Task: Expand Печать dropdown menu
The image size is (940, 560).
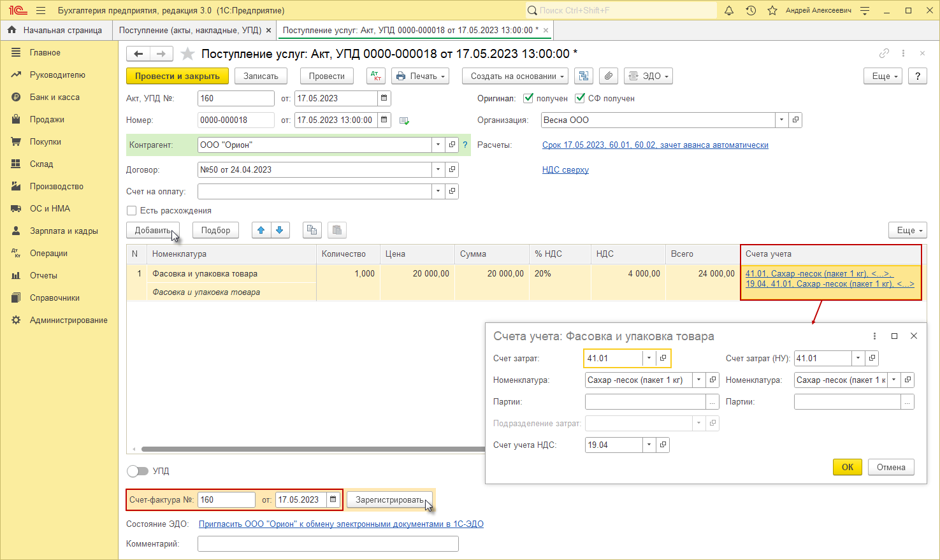Action: tap(420, 76)
